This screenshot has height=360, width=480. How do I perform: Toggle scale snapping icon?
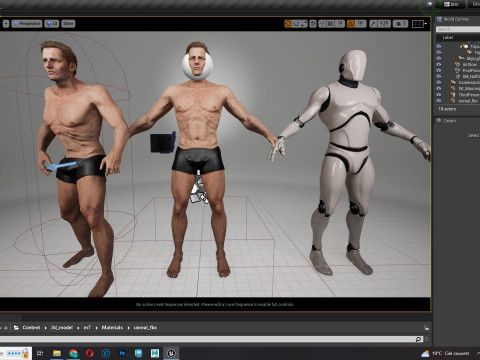[373, 24]
